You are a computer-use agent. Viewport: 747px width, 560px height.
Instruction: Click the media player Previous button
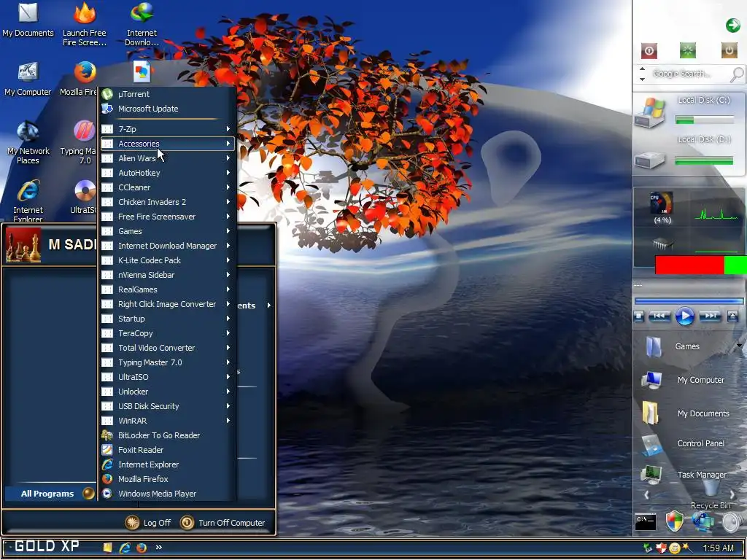click(659, 316)
